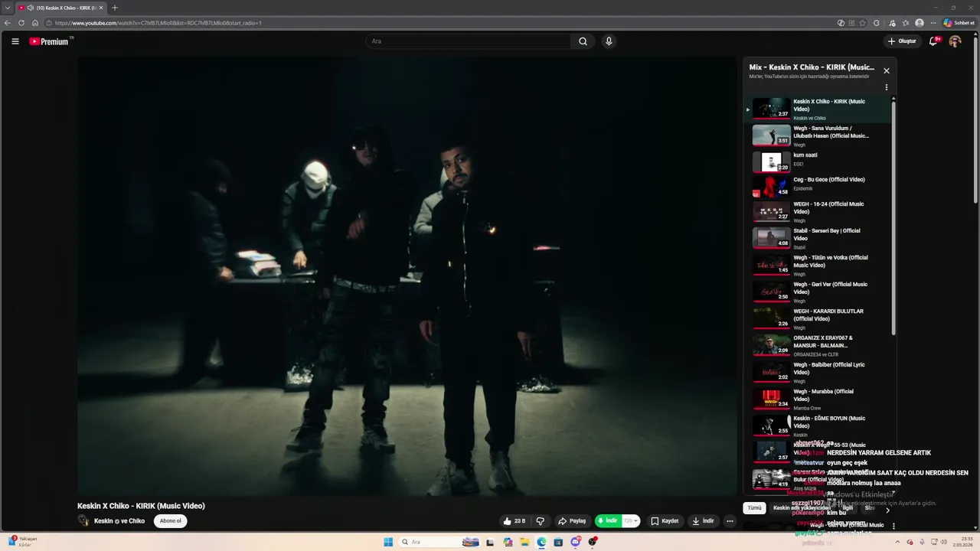Open Discord from taskbar
980x551 pixels.
click(x=575, y=542)
